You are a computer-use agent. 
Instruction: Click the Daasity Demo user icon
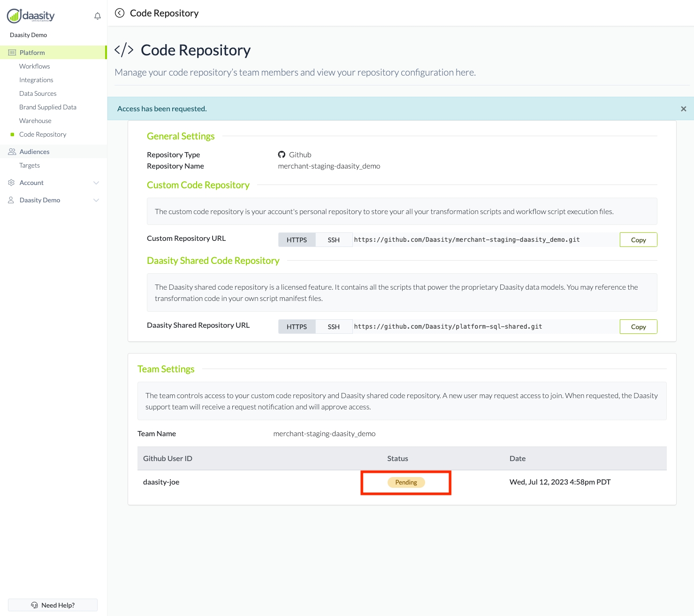(x=11, y=200)
